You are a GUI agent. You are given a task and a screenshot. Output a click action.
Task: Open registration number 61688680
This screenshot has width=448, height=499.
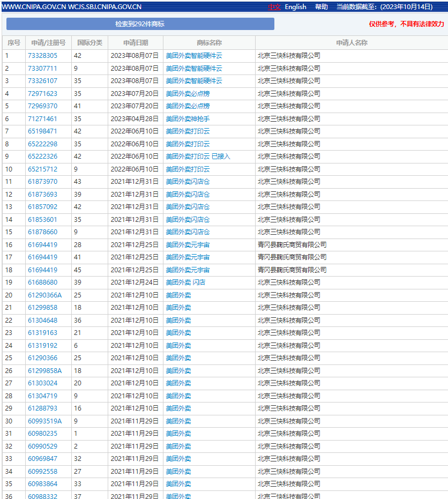click(42, 282)
